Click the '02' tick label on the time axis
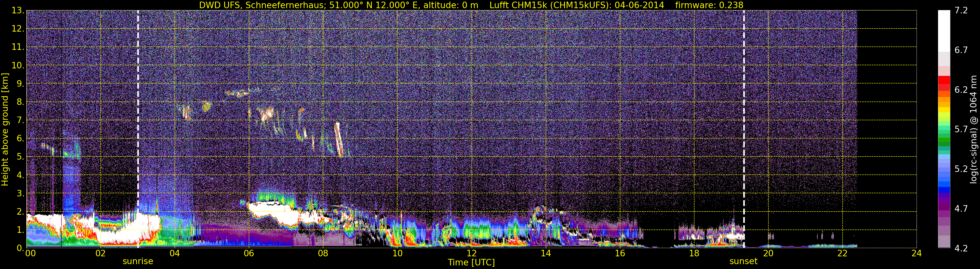Image resolution: width=980 pixels, height=269 pixels. pyautogui.click(x=101, y=253)
